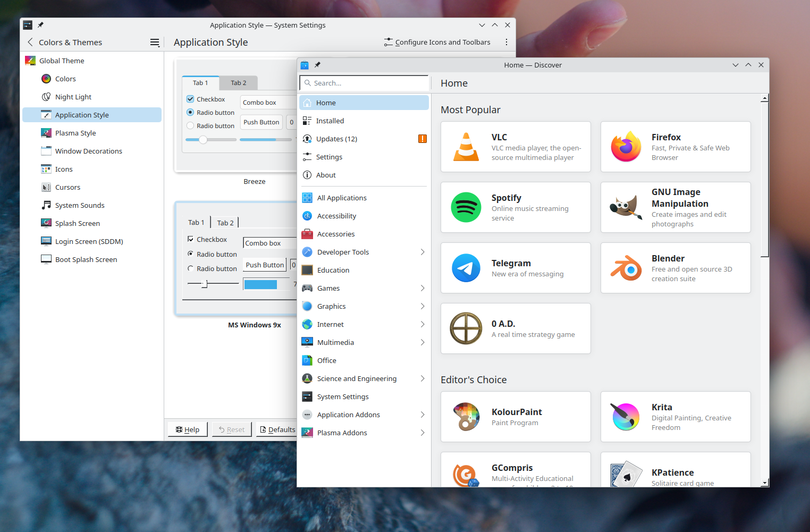Click the Accessories toolbox icon
810x532 pixels.
tap(307, 234)
